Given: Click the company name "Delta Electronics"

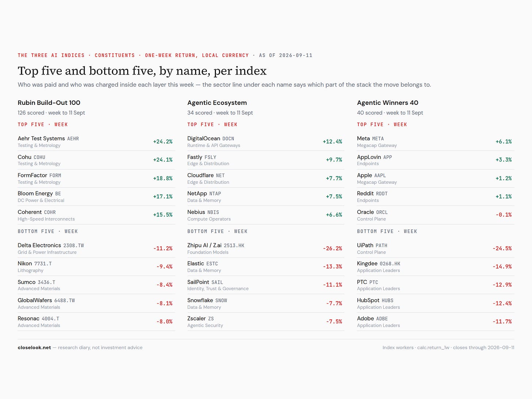Looking at the screenshot, I should [x=39, y=245].
